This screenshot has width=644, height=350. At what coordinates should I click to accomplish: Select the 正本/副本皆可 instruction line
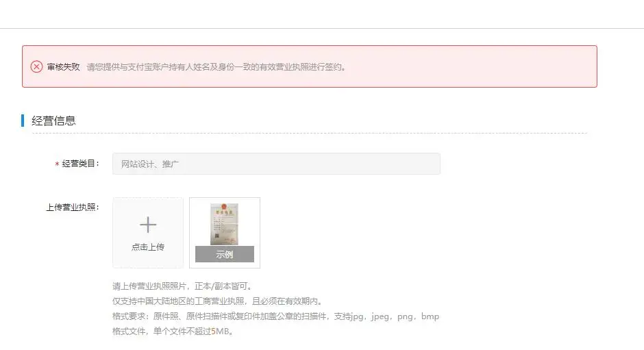tap(182, 286)
